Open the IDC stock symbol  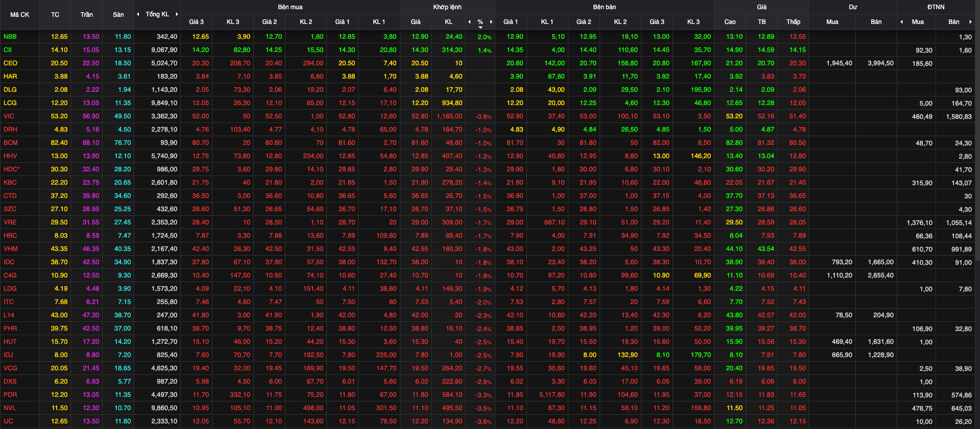coord(9,262)
